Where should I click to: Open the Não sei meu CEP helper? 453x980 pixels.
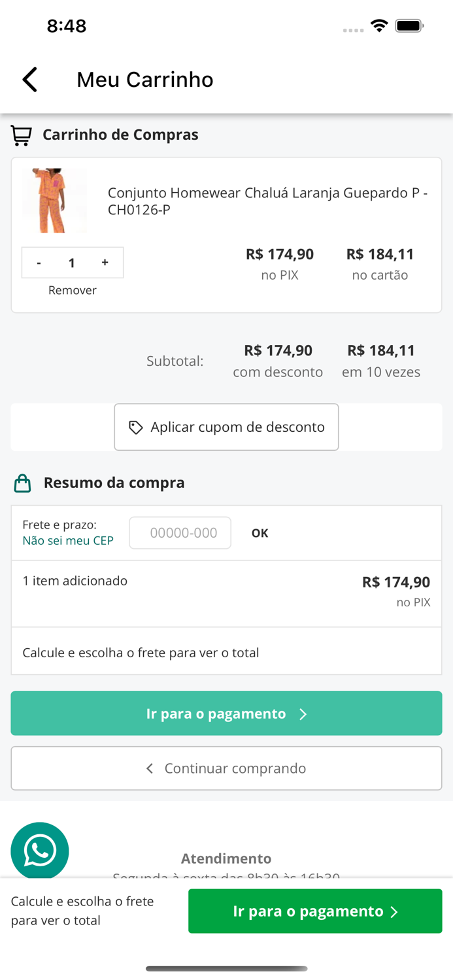68,540
